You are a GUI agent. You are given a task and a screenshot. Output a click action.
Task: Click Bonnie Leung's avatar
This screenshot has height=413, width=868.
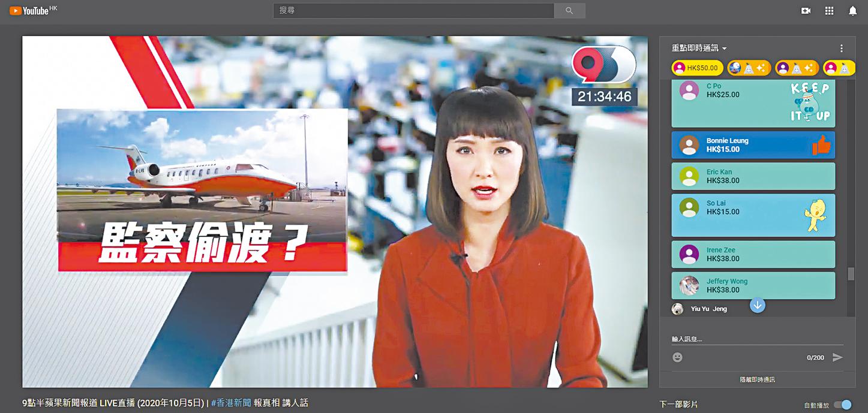689,145
